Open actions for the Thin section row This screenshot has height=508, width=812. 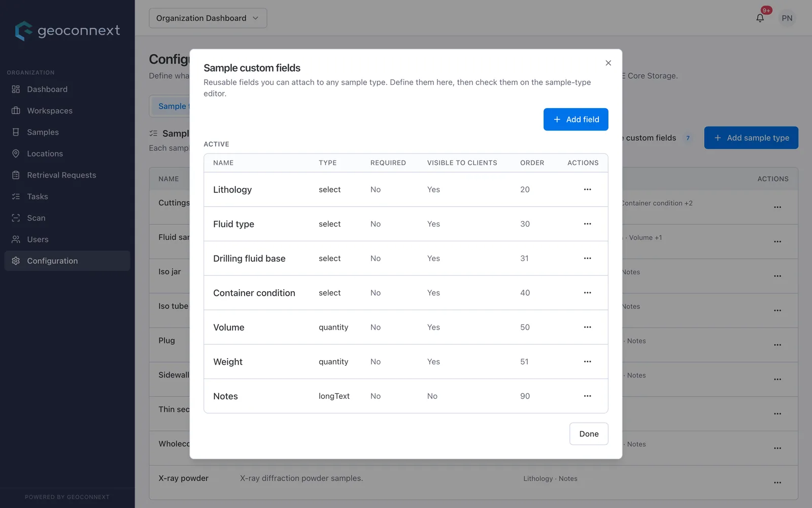pos(777,414)
